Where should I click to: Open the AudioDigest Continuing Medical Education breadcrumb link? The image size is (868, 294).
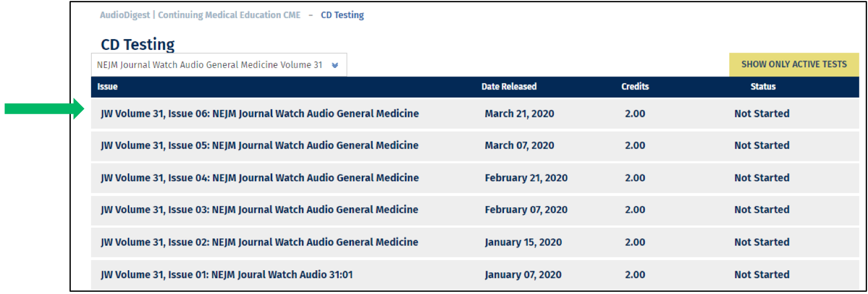coord(200,15)
